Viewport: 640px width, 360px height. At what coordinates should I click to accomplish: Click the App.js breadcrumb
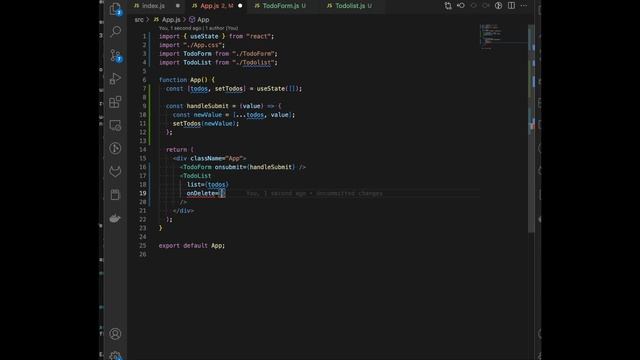point(171,20)
